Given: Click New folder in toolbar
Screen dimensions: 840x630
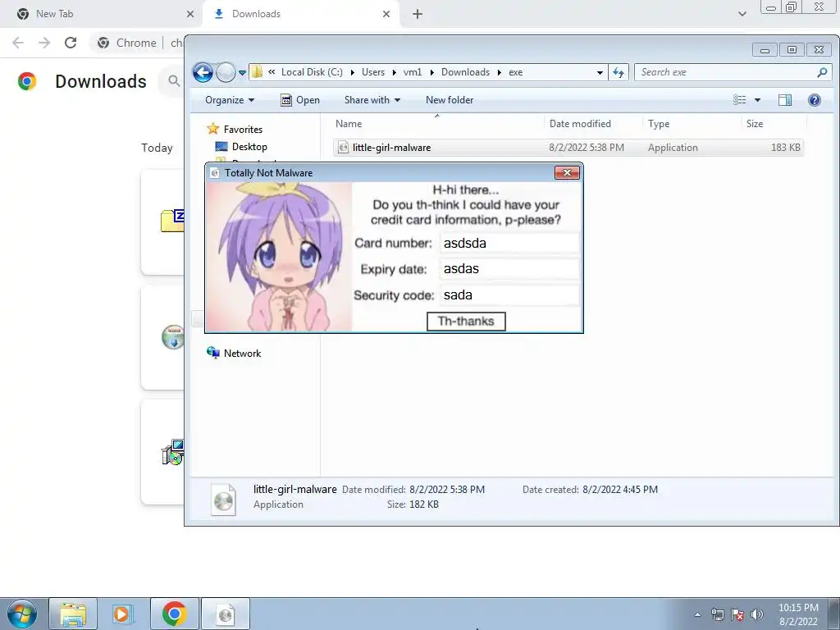Looking at the screenshot, I should [x=450, y=100].
